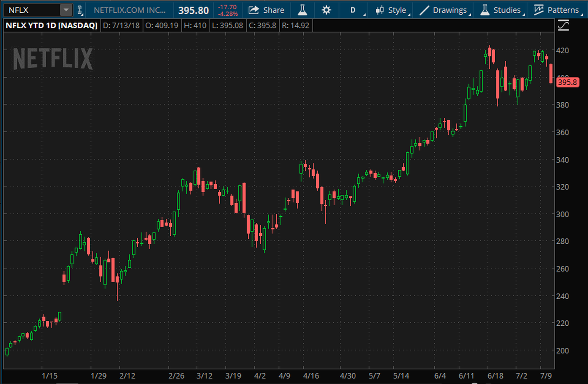Click the R: 14.92 range value
Screen dimensions: 588x384
296,25
